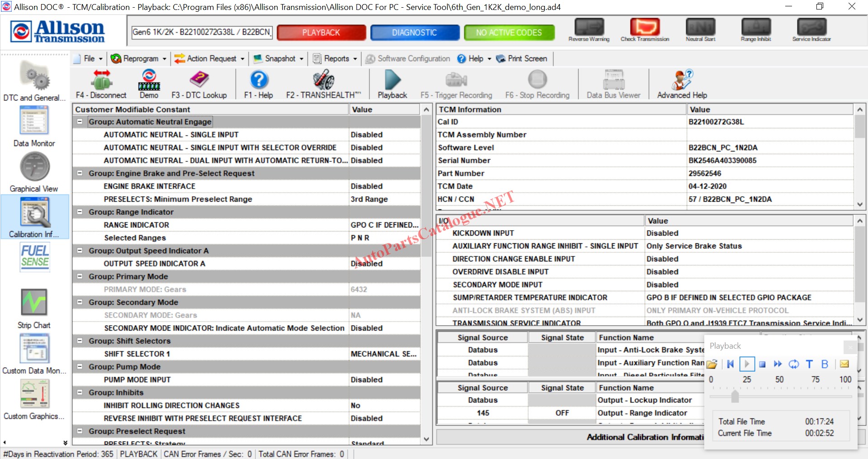Select FuelSense icon in sidebar
The width and height of the screenshot is (868, 459).
coord(35,257)
